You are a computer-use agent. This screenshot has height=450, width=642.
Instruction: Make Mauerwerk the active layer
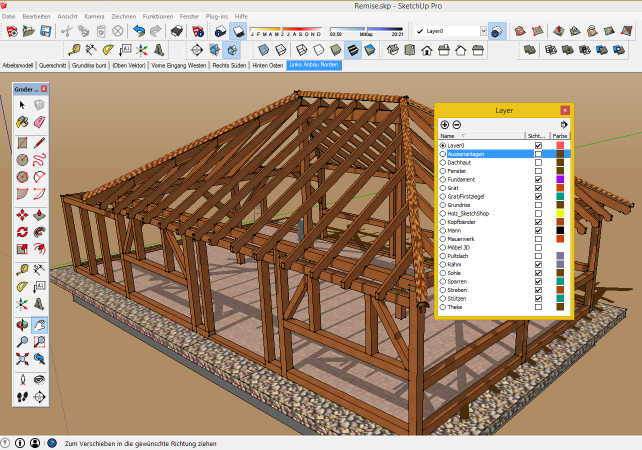[x=443, y=238]
